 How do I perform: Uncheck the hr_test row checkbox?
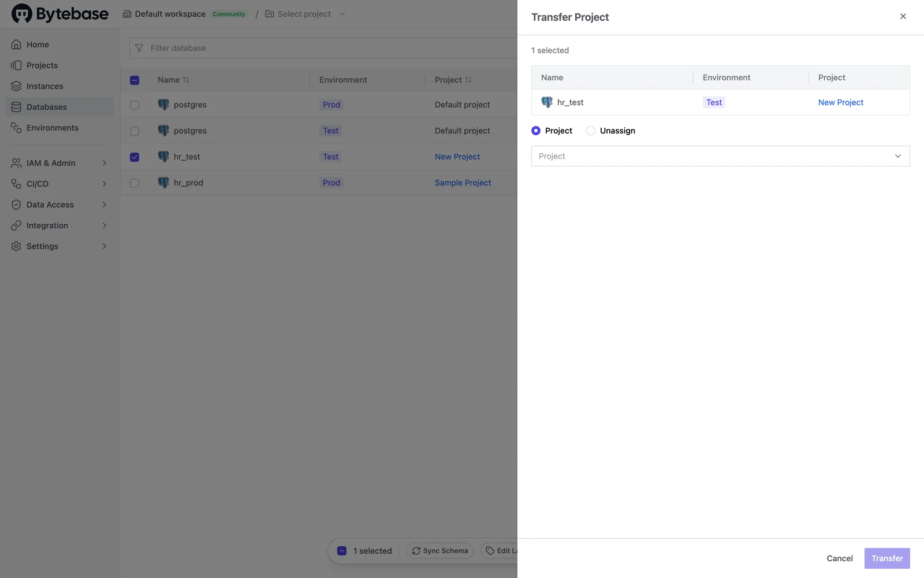click(x=135, y=157)
